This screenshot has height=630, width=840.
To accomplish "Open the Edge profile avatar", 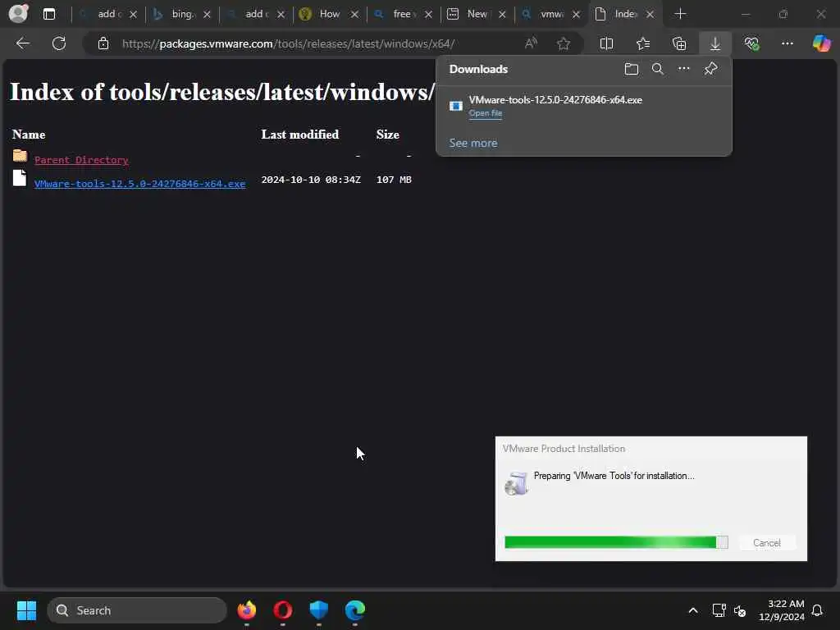I will click(x=19, y=13).
